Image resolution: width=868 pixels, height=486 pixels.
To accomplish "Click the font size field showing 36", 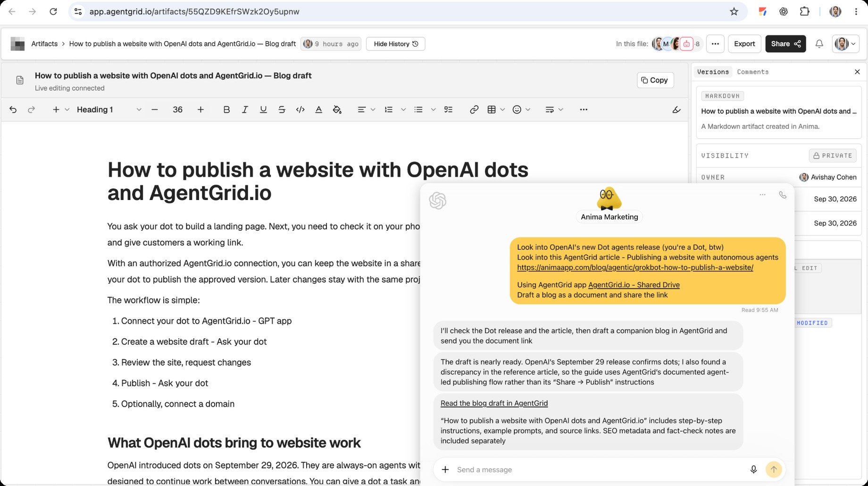I will point(177,109).
